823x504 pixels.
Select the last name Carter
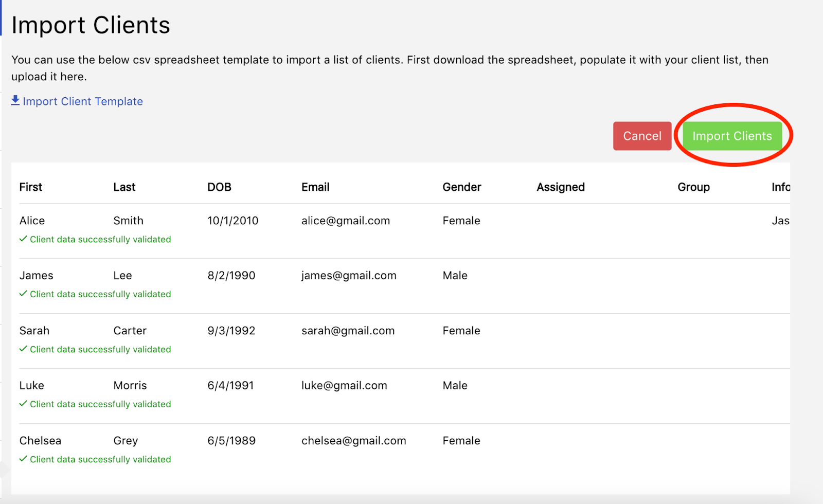coord(130,331)
